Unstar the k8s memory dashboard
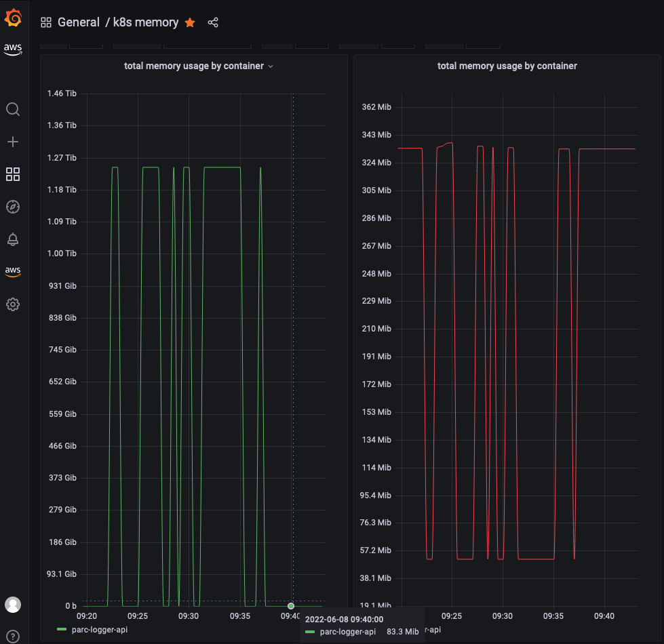 (x=189, y=22)
